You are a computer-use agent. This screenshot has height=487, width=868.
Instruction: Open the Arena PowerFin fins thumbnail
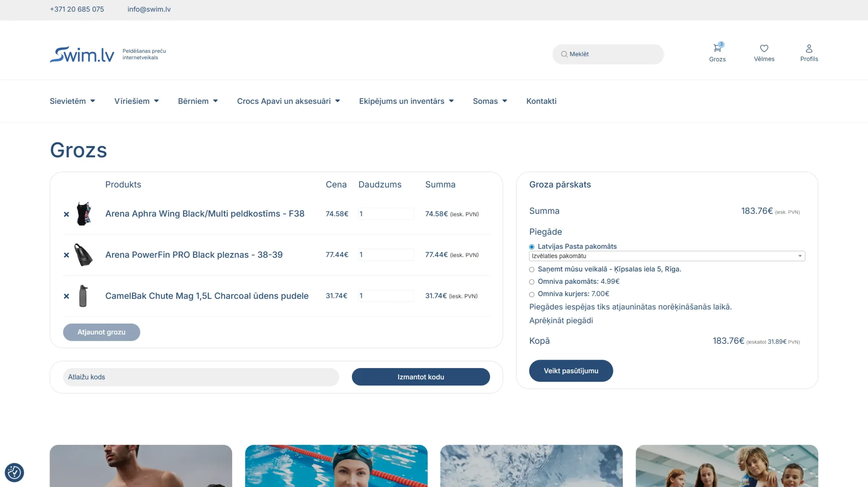click(x=84, y=255)
